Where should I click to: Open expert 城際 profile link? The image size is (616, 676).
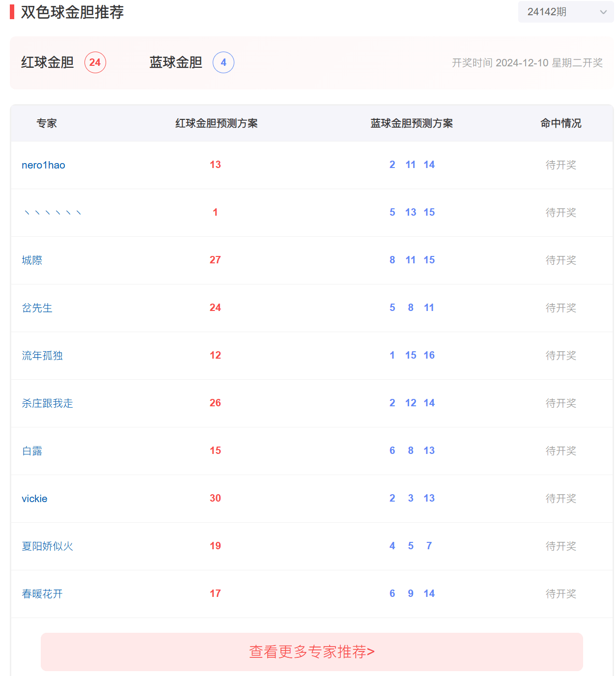[x=32, y=260]
